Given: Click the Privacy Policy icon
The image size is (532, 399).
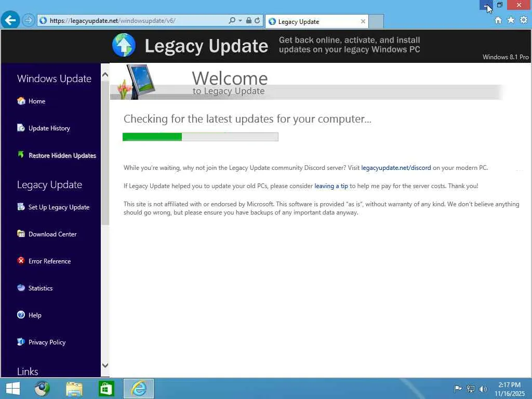Looking at the screenshot, I should point(21,342).
